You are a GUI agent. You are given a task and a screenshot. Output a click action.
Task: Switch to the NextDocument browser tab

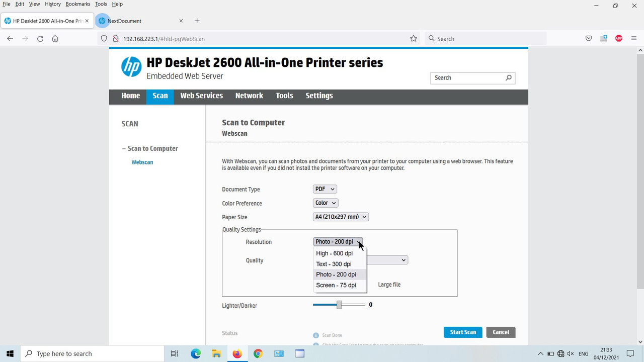[141, 21]
